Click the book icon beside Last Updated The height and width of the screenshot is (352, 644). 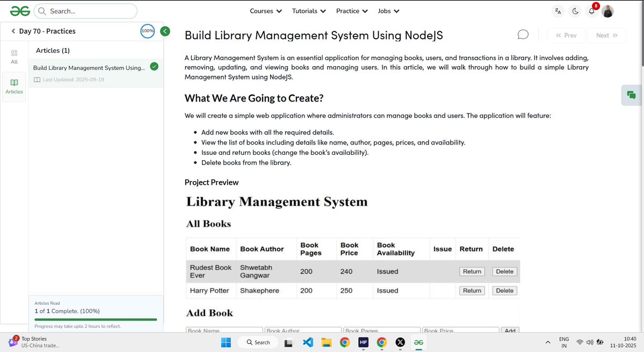tap(37, 80)
